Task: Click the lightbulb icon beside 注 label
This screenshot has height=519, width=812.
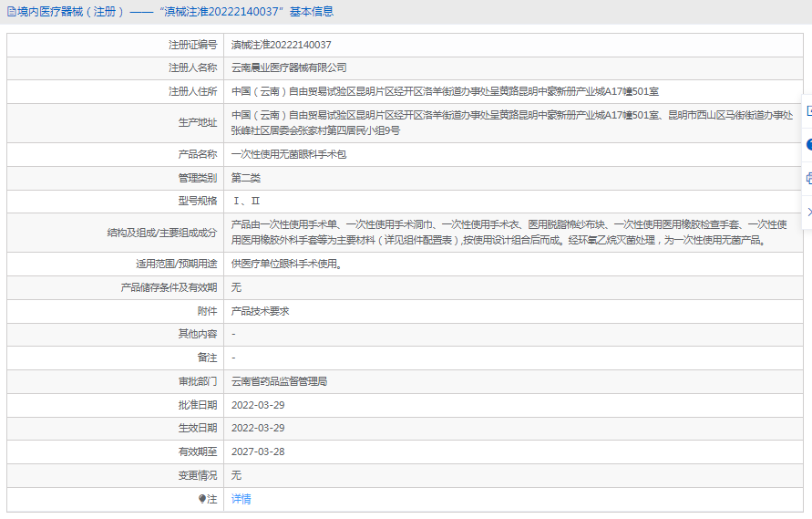Action: click(202, 499)
